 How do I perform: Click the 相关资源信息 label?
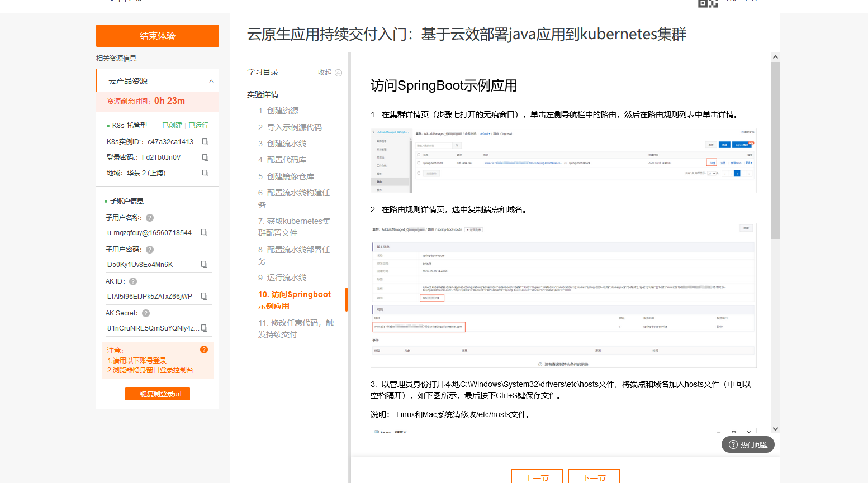click(116, 59)
